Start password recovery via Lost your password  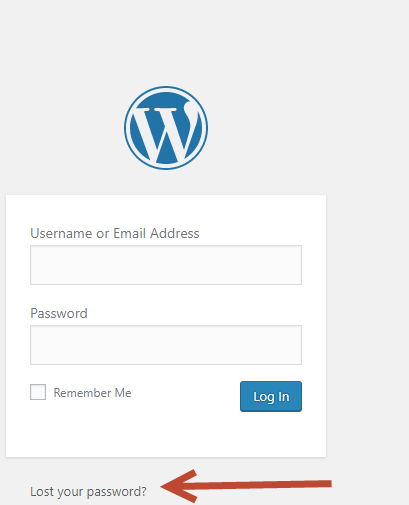(88, 492)
